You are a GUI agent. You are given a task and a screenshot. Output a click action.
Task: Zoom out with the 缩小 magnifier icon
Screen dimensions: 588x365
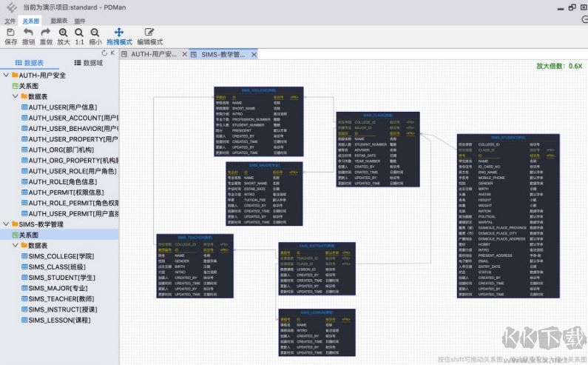95,33
